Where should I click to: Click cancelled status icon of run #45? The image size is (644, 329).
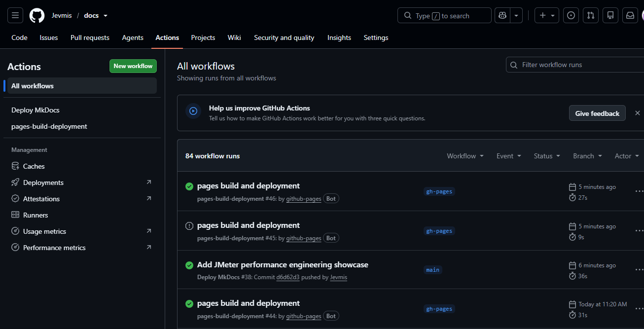[189, 226]
